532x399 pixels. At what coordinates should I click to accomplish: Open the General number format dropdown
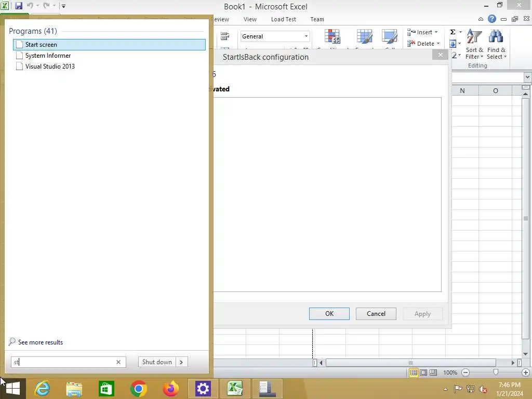pyautogui.click(x=305, y=36)
